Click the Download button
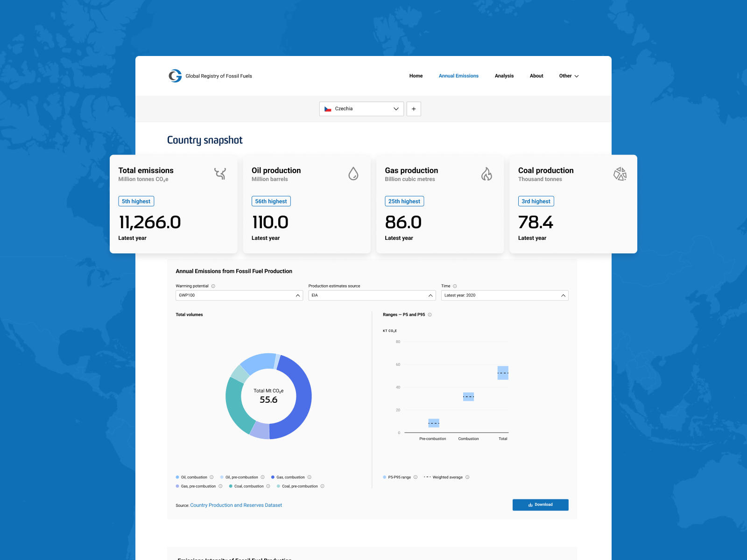Image resolution: width=747 pixels, height=560 pixels. click(x=541, y=504)
